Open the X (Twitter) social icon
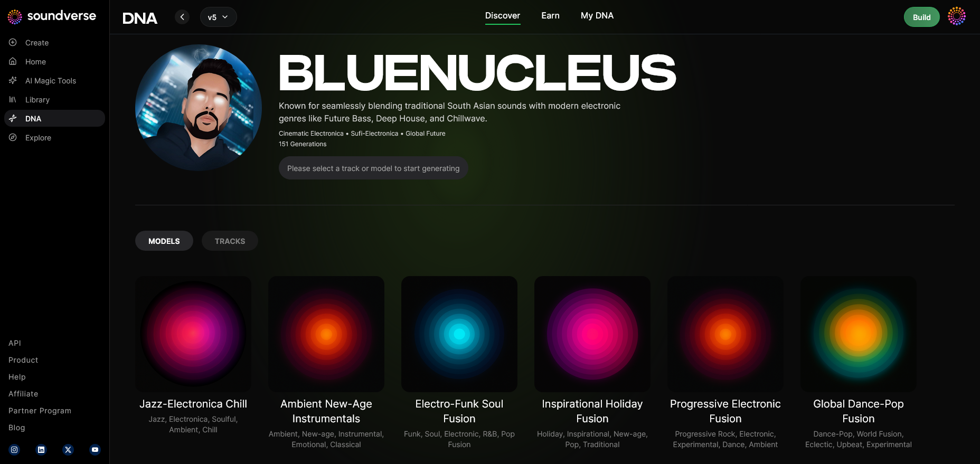 68,450
